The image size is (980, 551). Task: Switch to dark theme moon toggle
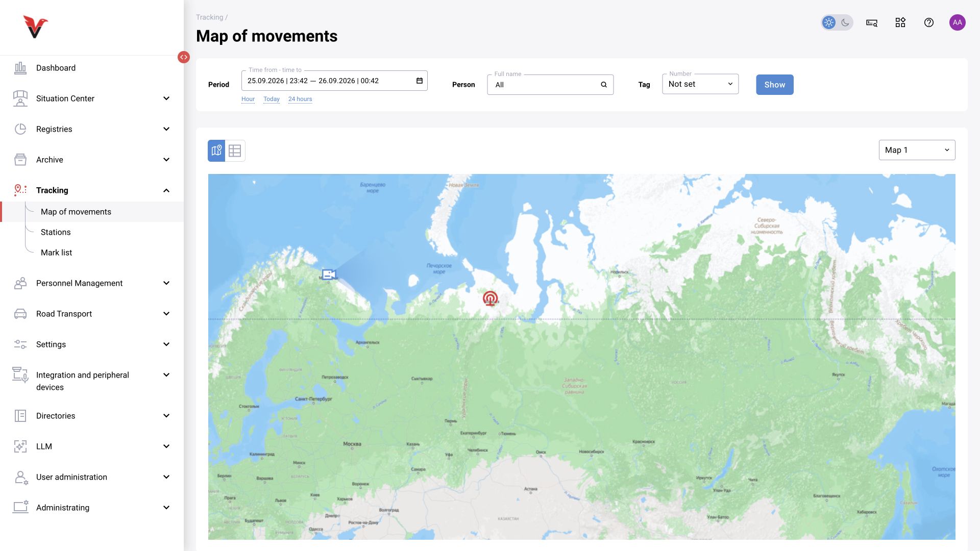(845, 22)
